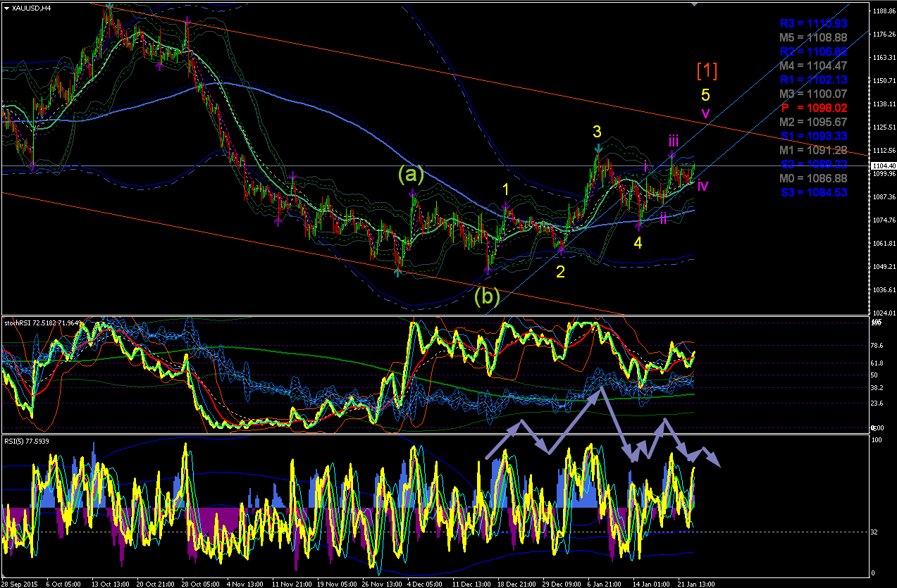Viewport: 897px width, 588px height.
Task: Click the green (b) wave label
Action: (x=486, y=297)
